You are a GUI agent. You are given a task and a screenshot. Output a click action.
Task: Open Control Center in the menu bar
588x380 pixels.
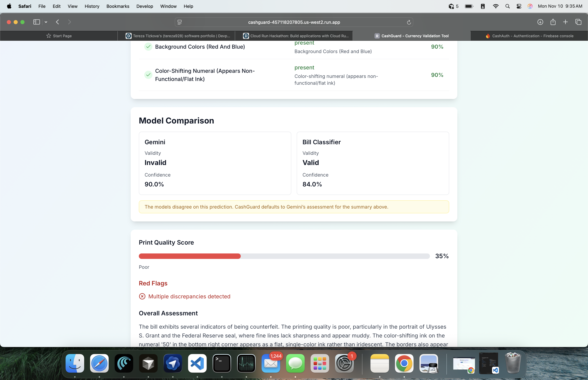pyautogui.click(x=519, y=6)
